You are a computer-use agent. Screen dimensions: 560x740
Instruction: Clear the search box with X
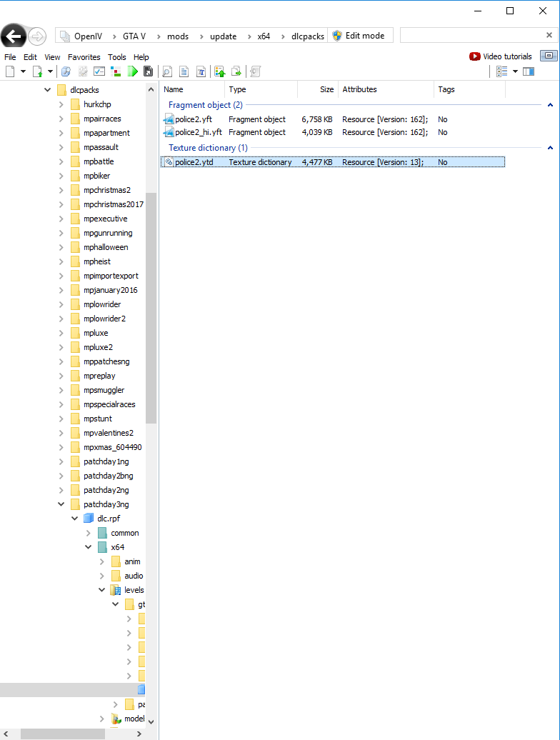(x=549, y=35)
